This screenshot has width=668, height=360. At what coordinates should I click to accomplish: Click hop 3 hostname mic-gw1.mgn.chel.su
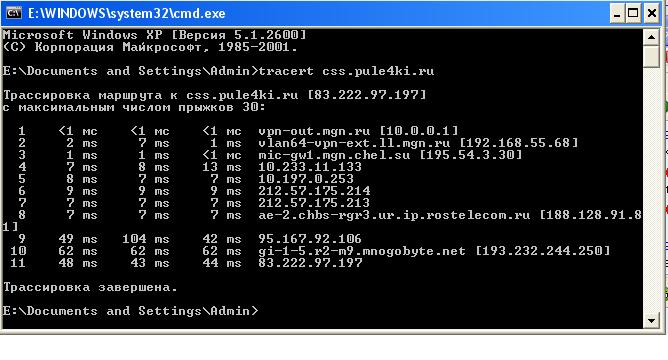(334, 155)
